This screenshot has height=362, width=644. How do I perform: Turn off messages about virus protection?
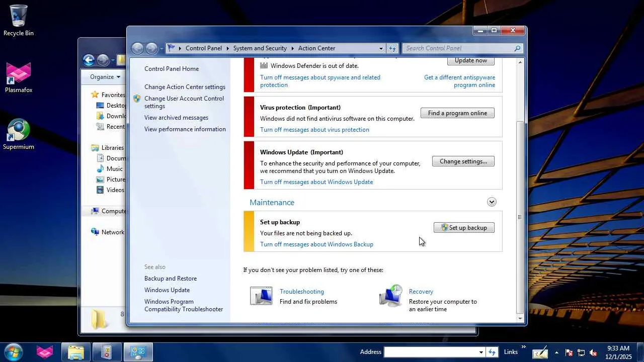pyautogui.click(x=314, y=130)
